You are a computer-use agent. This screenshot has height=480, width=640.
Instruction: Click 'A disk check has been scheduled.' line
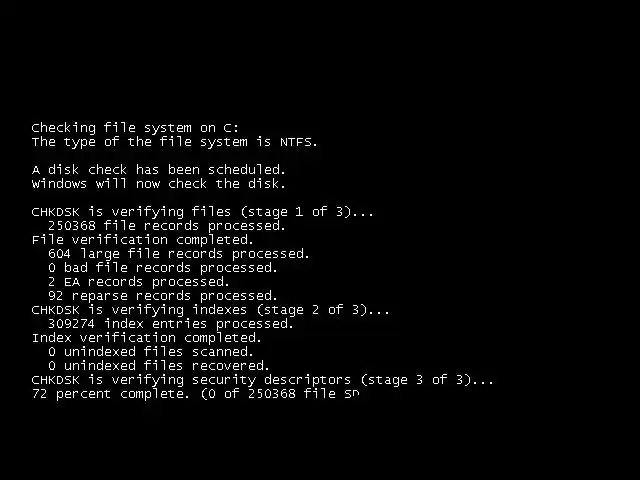point(159,170)
